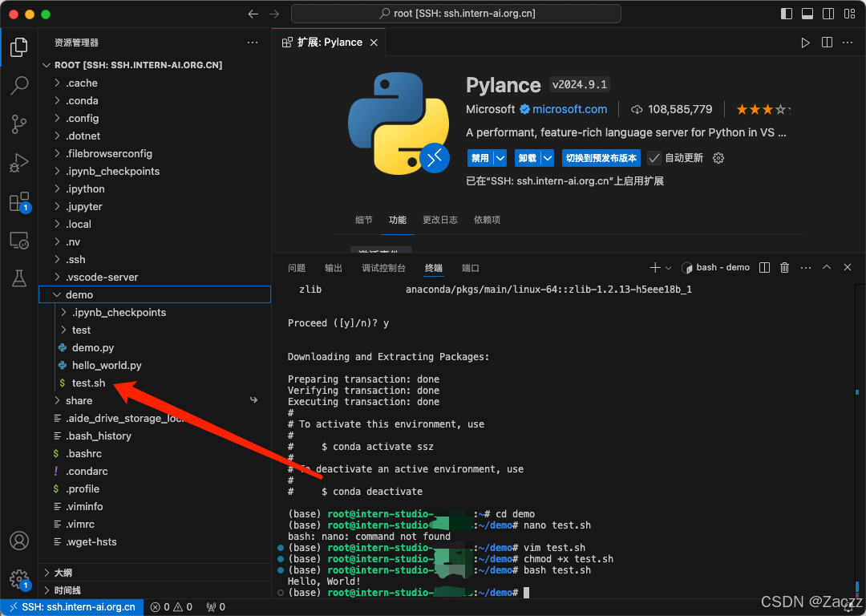Open Pylance extension settings gear
This screenshot has height=616, width=866.
(x=718, y=158)
